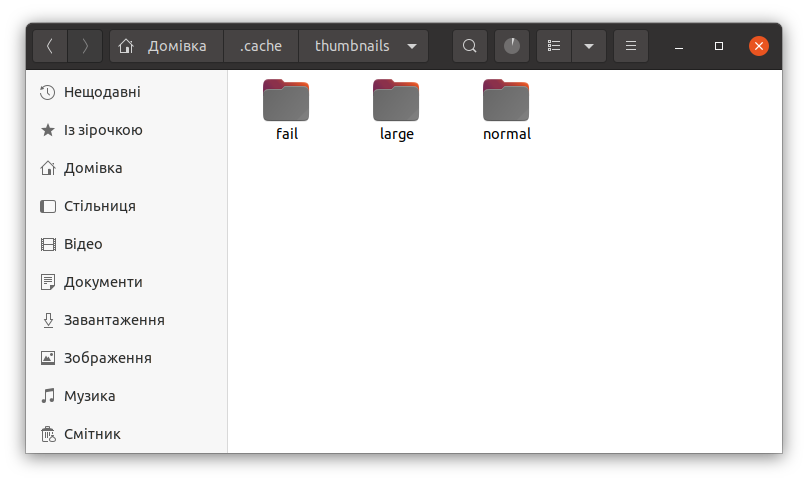This screenshot has height=482, width=808.
Task: Click the circular loading progress indicator
Action: tap(512, 46)
